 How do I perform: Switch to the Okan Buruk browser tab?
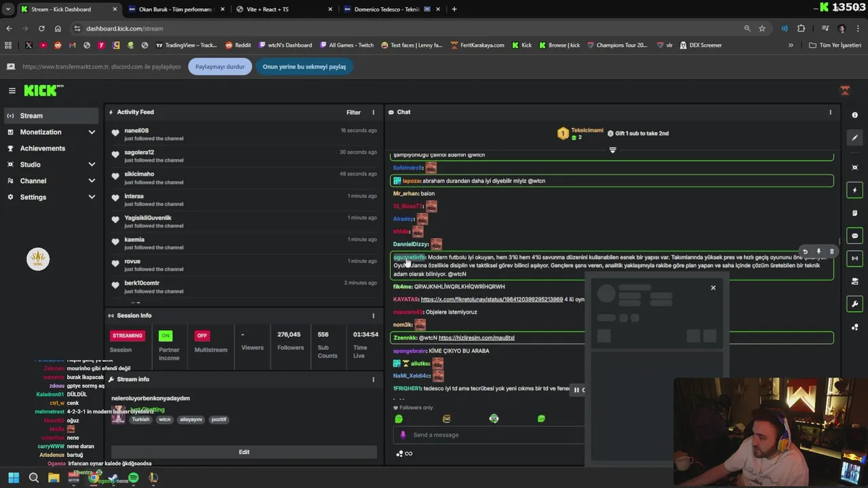click(x=176, y=9)
